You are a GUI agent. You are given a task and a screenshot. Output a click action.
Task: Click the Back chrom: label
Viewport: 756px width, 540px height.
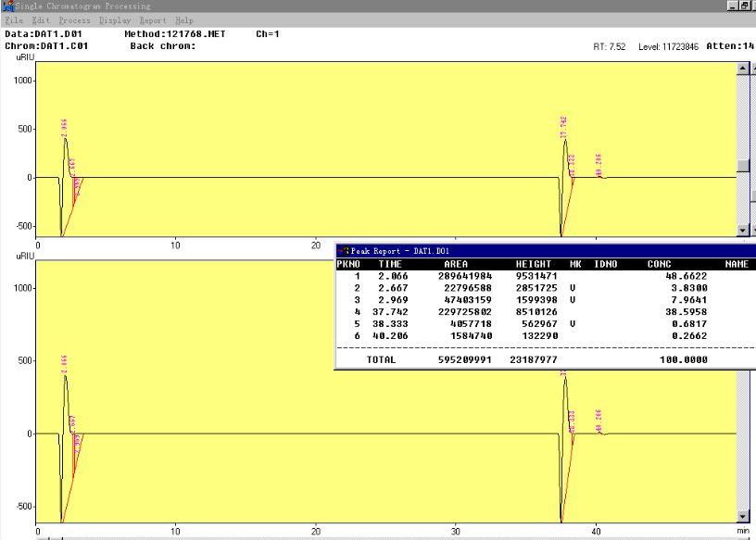(163, 46)
